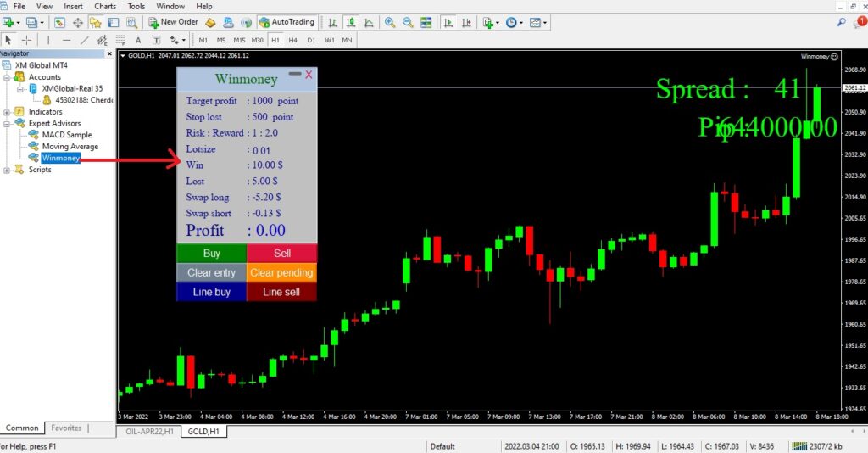This screenshot has height=453, width=868.
Task: Open the File menu
Action: tap(19, 6)
